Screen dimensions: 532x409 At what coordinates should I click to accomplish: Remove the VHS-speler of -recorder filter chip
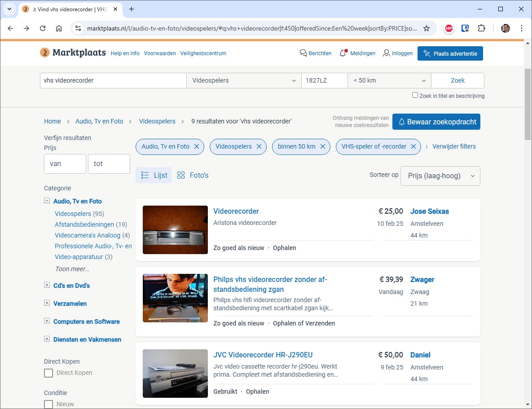pyautogui.click(x=413, y=146)
